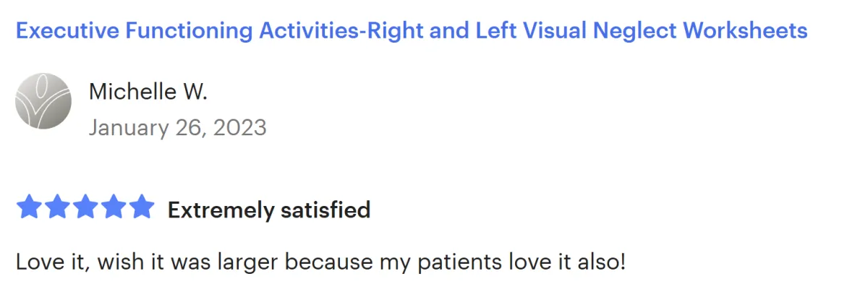Select the fifth rating star
The height and width of the screenshot is (284, 868).
point(141,207)
